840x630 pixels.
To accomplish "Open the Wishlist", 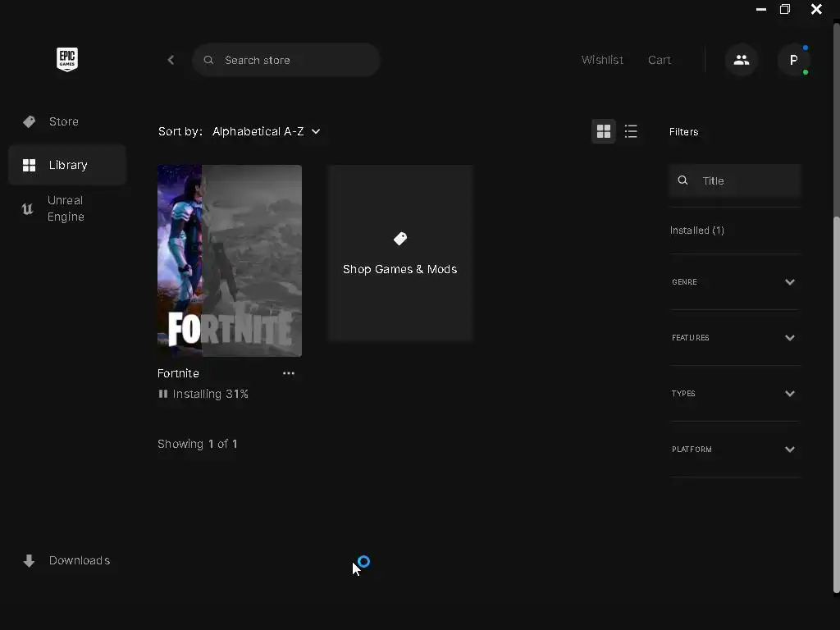I will point(602,60).
